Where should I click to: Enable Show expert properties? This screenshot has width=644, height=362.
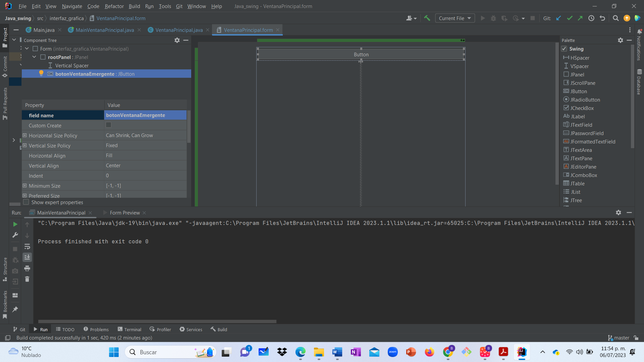click(26, 202)
